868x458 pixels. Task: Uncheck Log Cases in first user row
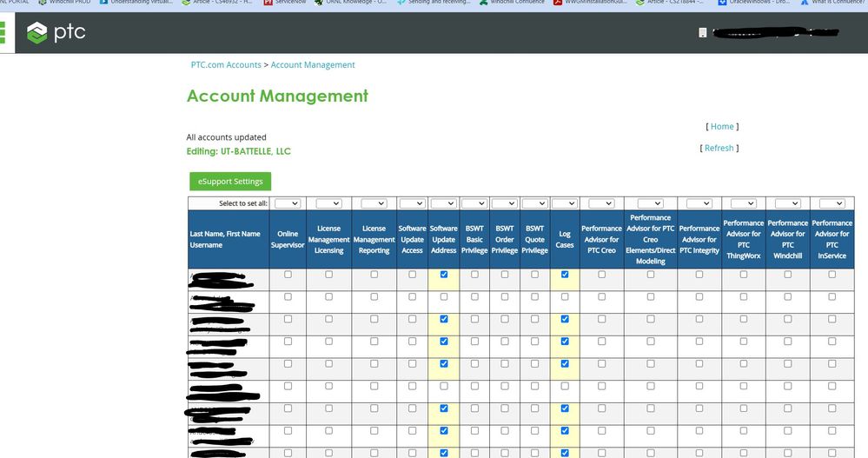coord(565,274)
